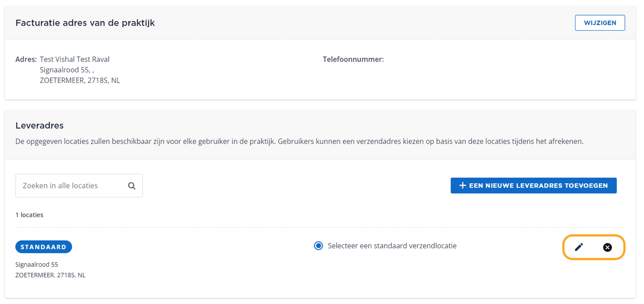Click the delivery location's 'ZOETERMEER, 2718S, NL' line
This screenshot has width=644, height=304.
[50, 275]
